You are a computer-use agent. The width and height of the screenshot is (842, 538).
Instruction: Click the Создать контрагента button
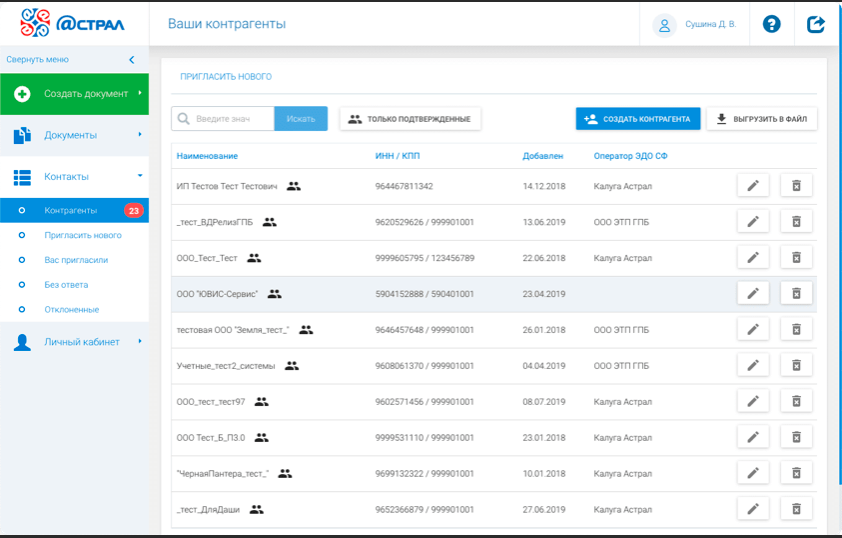tap(638, 119)
